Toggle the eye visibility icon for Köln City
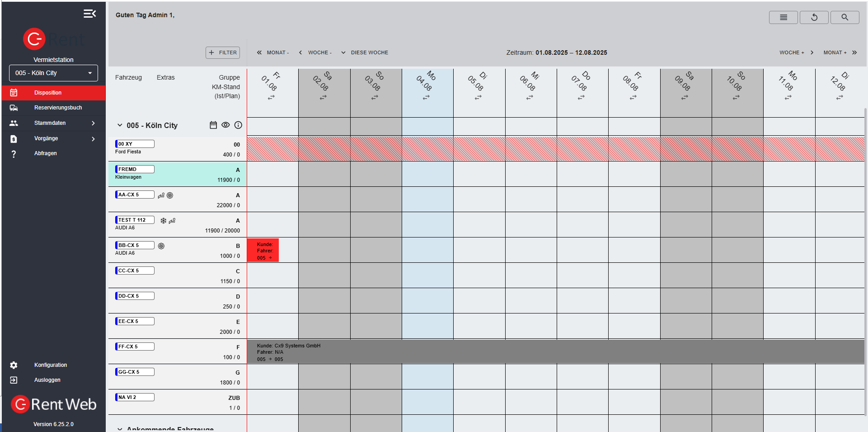 pos(225,125)
